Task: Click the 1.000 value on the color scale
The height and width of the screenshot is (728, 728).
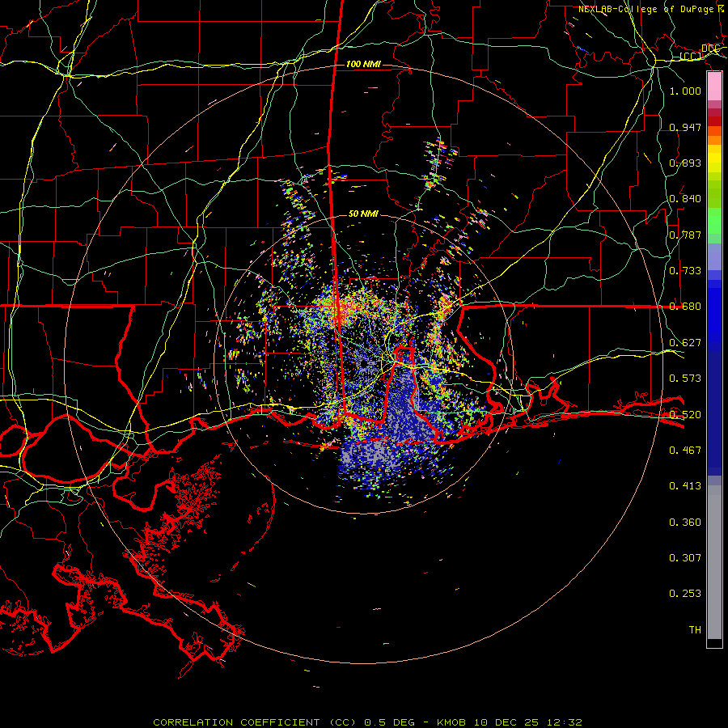Action: tap(685, 91)
